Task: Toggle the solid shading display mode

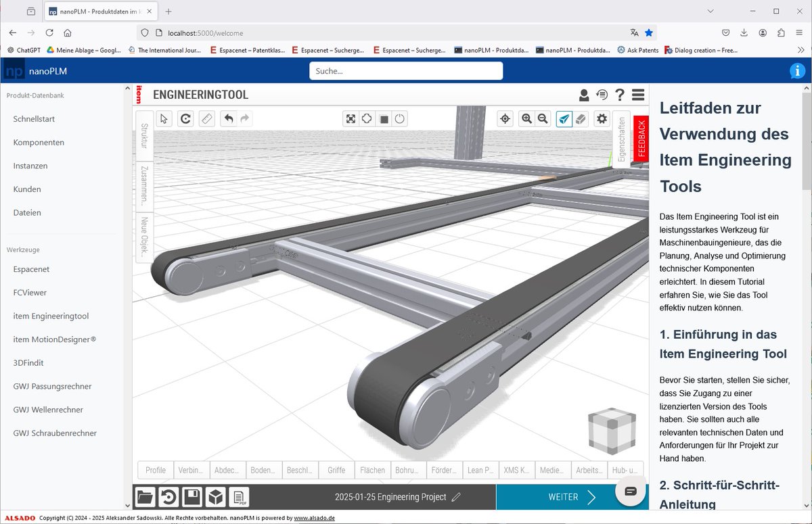Action: [x=384, y=119]
